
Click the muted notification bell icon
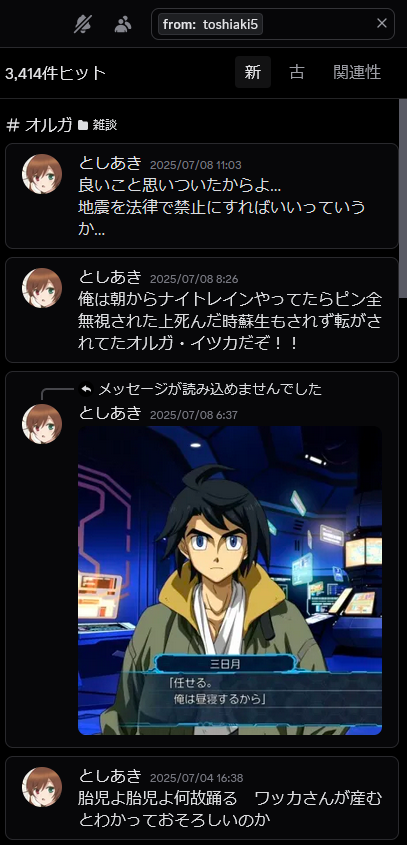pyautogui.click(x=83, y=24)
